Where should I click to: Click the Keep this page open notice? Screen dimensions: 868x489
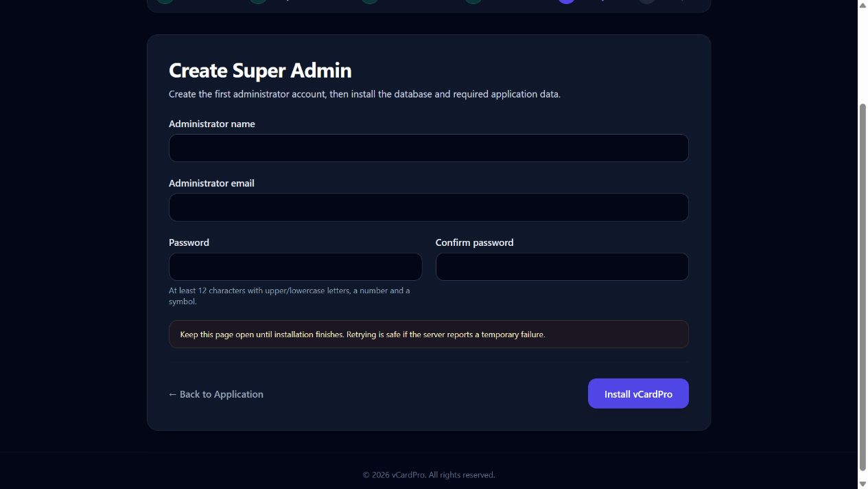(428, 334)
